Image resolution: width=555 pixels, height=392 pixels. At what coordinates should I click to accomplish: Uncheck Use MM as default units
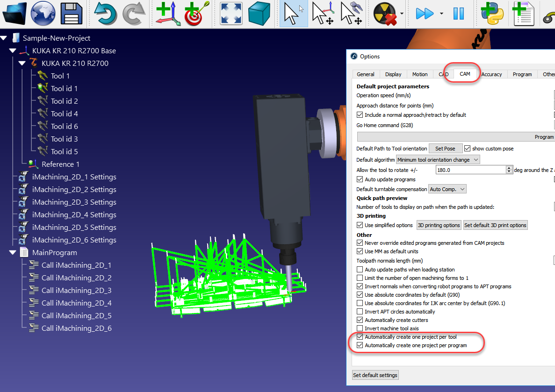360,251
